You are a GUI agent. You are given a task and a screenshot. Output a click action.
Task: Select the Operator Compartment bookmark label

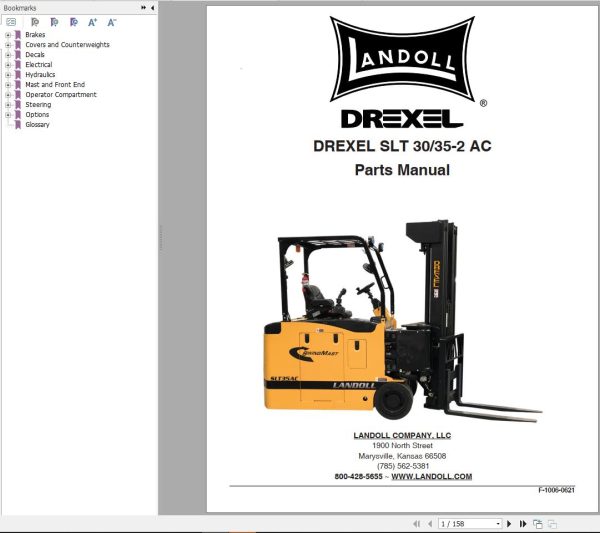(61, 95)
